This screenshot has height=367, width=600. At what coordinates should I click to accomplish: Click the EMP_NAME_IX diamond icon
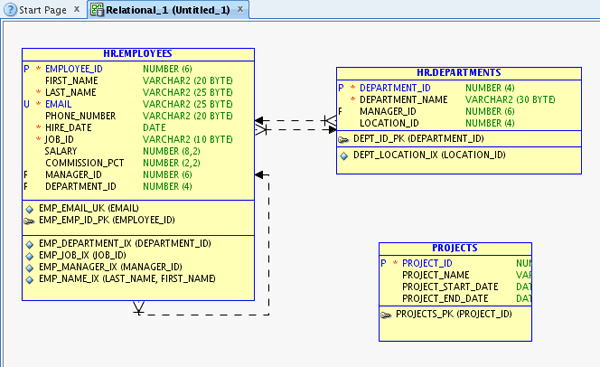[x=29, y=280]
